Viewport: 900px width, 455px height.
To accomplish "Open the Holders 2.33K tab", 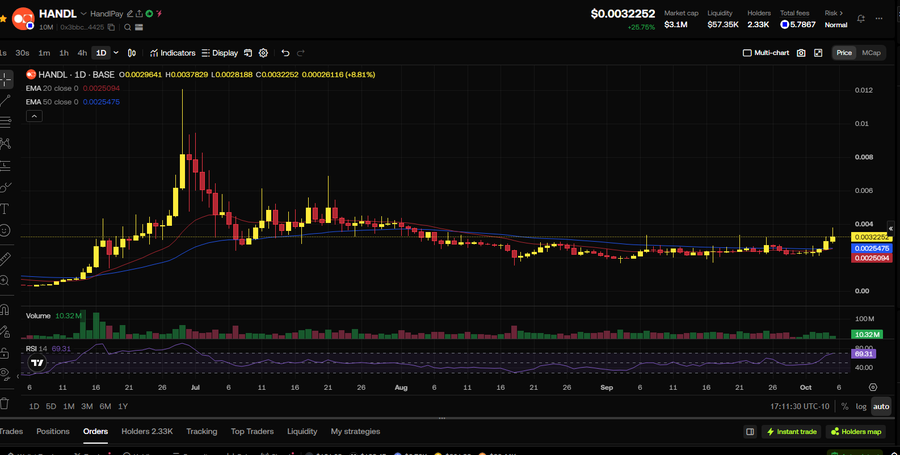I will (x=147, y=431).
